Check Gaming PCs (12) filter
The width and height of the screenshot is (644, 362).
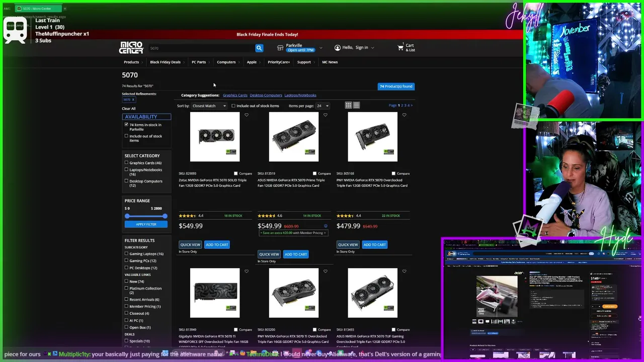click(126, 261)
